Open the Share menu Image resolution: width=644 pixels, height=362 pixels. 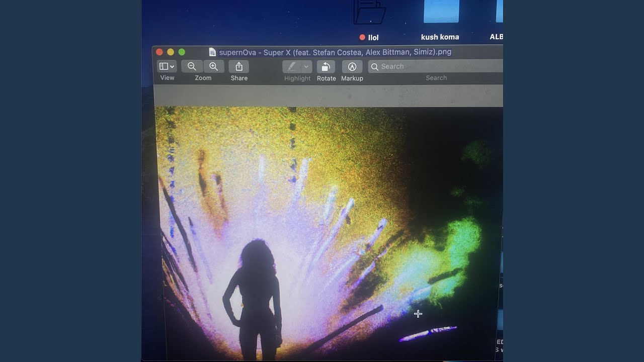point(239,66)
